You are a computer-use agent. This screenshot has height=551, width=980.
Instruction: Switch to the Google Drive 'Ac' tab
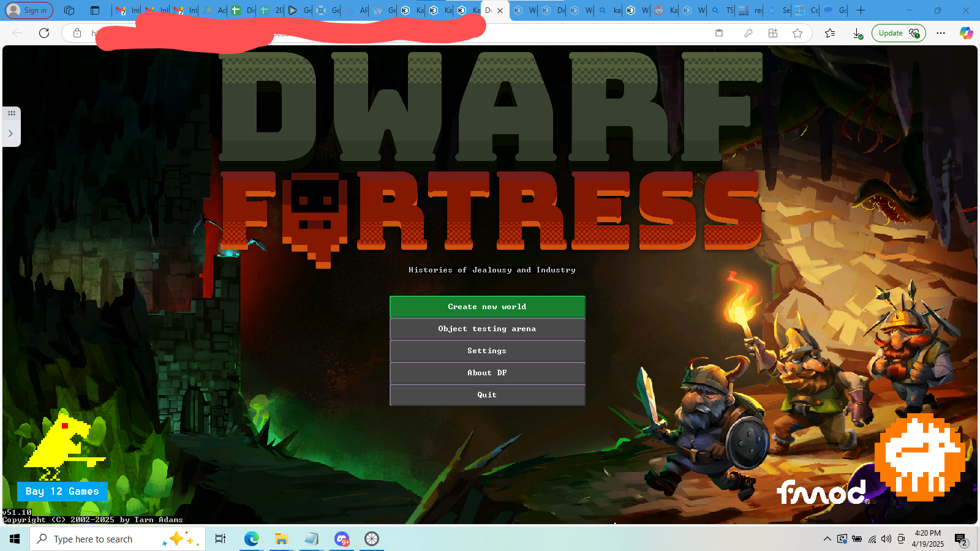click(214, 10)
